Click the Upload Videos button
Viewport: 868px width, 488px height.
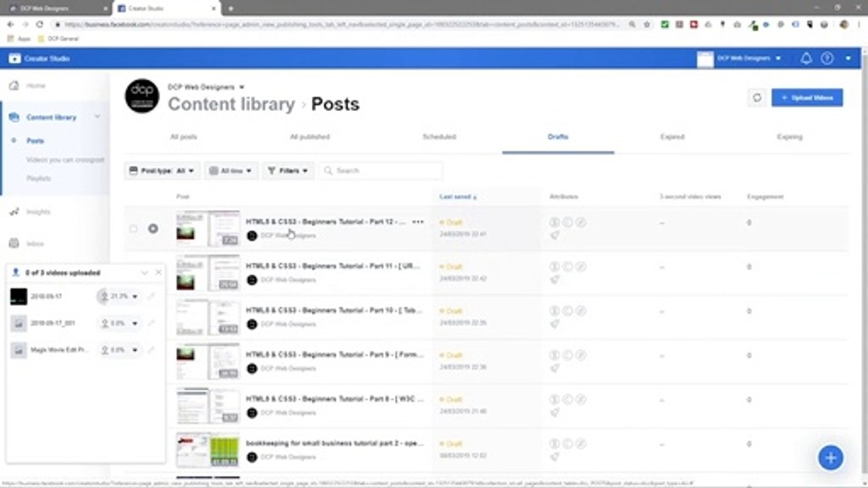[x=807, y=98]
